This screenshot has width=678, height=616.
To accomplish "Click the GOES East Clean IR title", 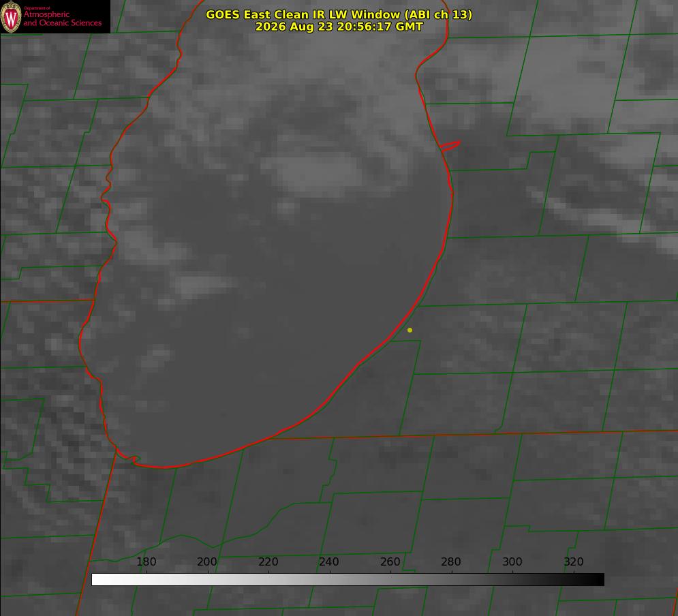I will [x=339, y=14].
